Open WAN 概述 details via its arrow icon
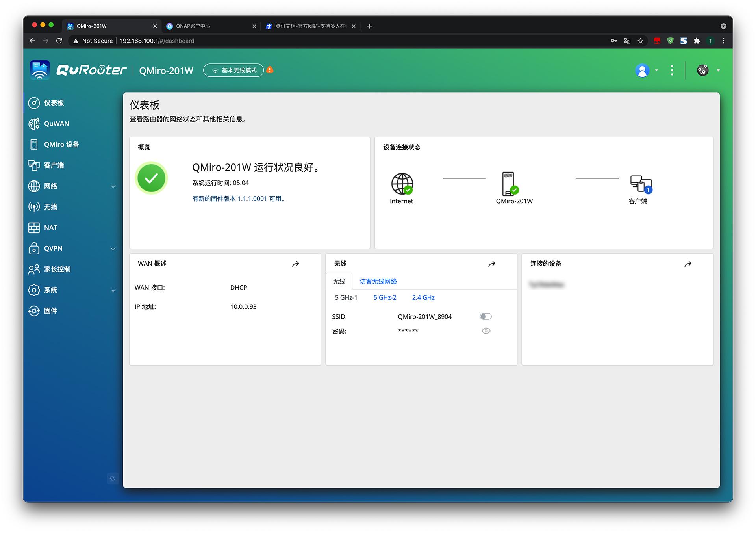Image resolution: width=756 pixels, height=533 pixels. (296, 264)
